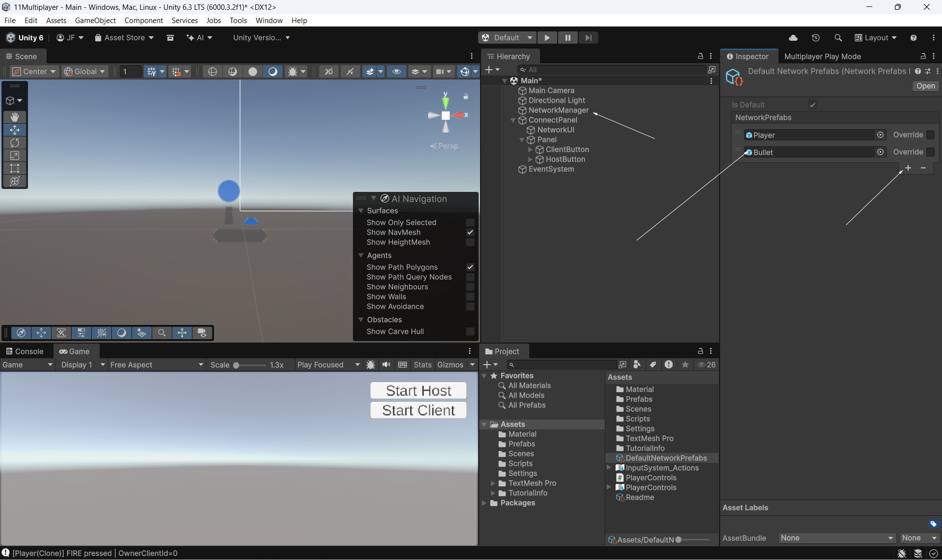Select the Hand view tool
The height and width of the screenshot is (560, 942).
pyautogui.click(x=15, y=117)
